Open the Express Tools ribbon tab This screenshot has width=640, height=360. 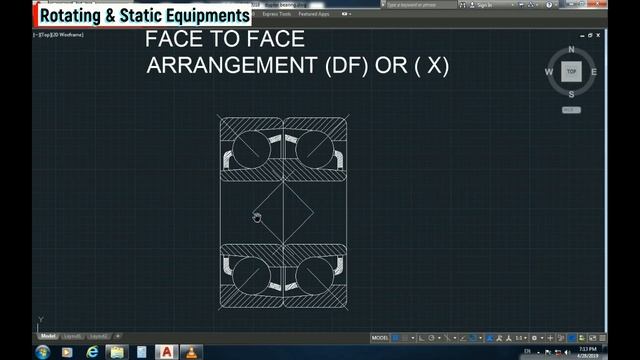(x=277, y=14)
